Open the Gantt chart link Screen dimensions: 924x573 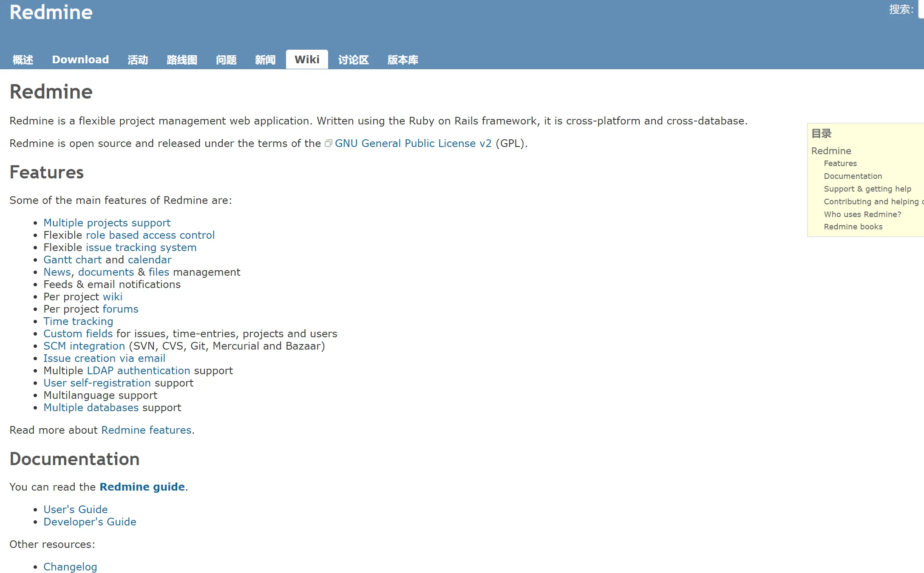tap(73, 260)
